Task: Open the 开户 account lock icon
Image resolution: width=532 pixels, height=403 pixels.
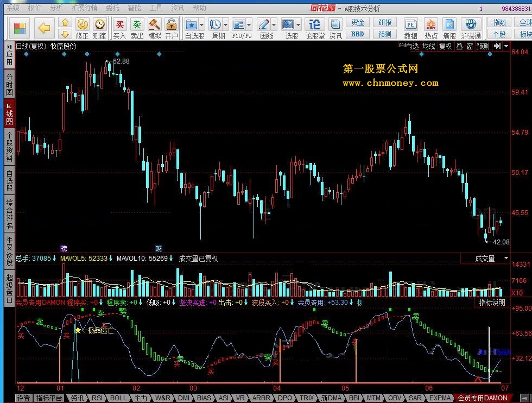Action: 172,29
